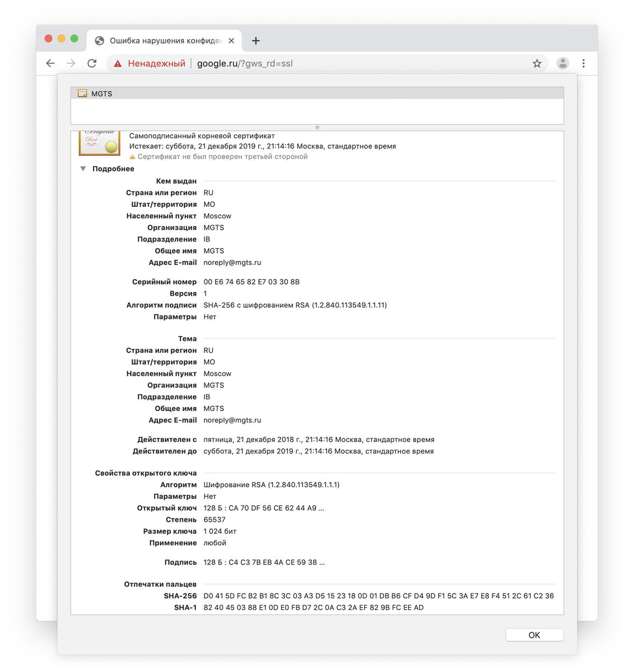
Task: Bookmark page with star icon
Action: [x=537, y=63]
